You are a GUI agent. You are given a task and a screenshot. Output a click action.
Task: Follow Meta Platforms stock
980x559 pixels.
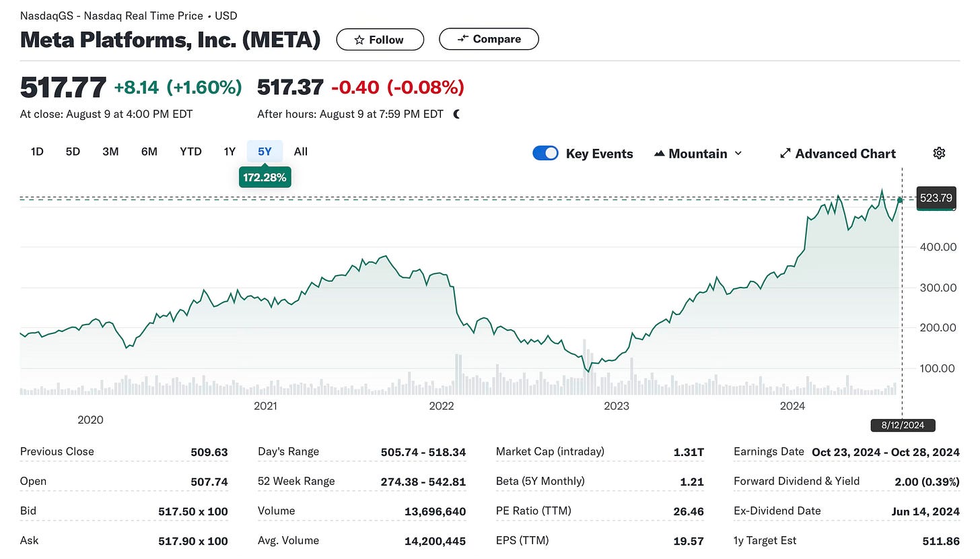(x=380, y=39)
